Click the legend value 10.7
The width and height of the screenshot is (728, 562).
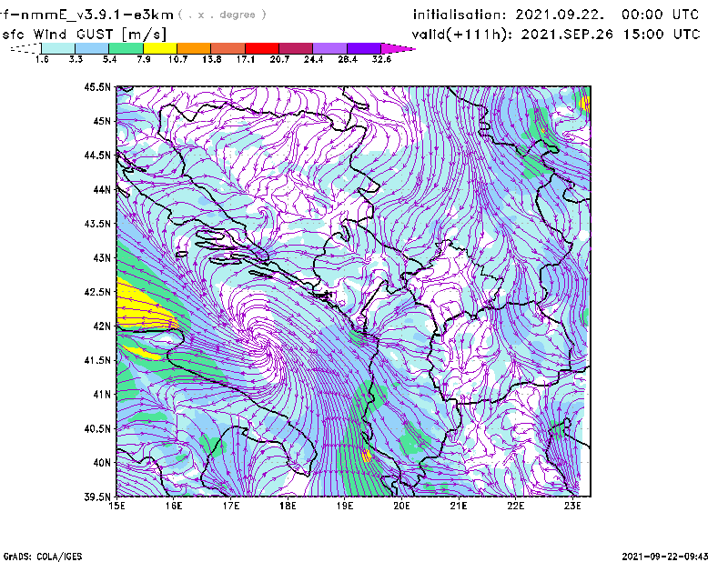tap(177, 59)
